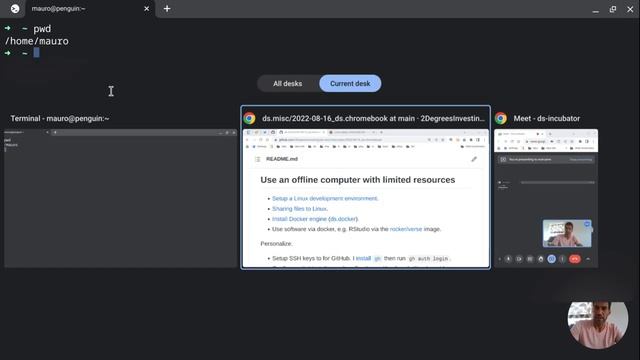Select the Current desk filter
The height and width of the screenshot is (360, 640).
pos(350,84)
